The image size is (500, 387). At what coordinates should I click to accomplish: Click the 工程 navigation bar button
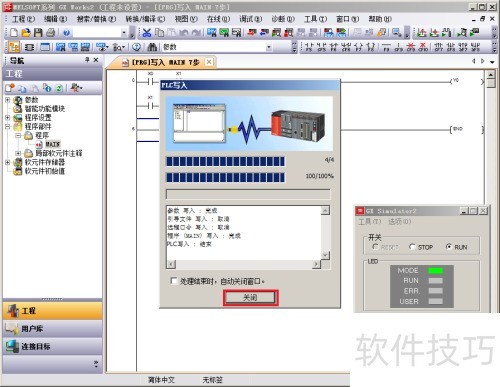click(53, 311)
